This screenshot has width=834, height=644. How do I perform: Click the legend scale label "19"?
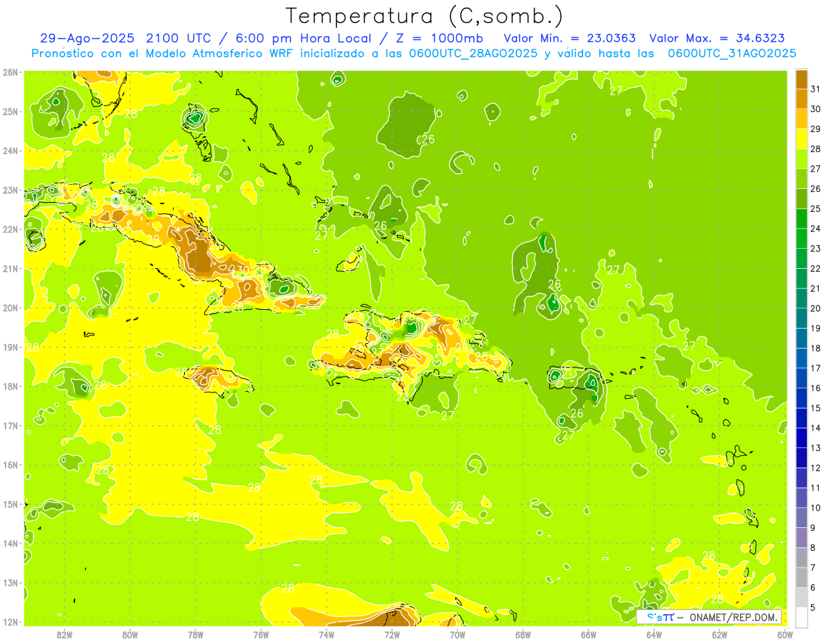coord(816,328)
